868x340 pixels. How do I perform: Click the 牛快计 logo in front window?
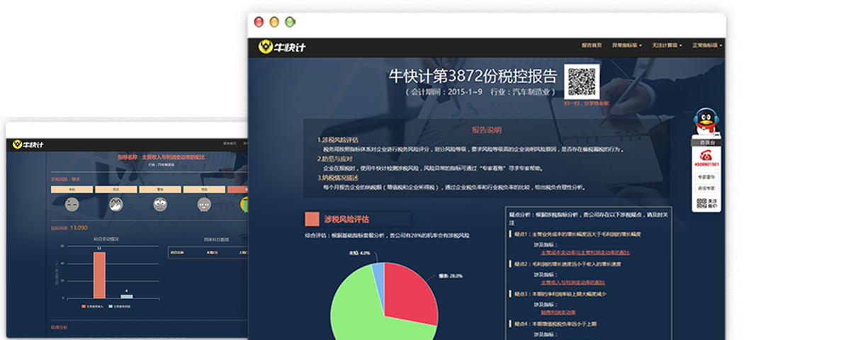pyautogui.click(x=282, y=47)
